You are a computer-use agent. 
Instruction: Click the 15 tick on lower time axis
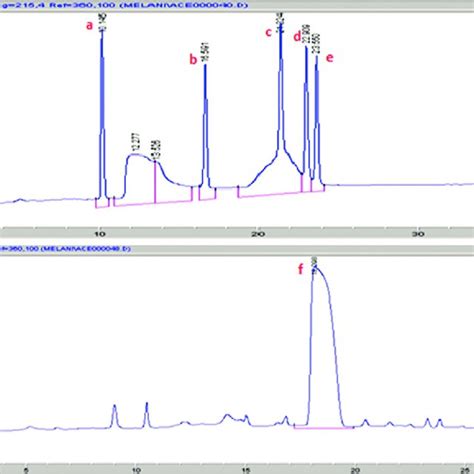[x=246, y=471]
